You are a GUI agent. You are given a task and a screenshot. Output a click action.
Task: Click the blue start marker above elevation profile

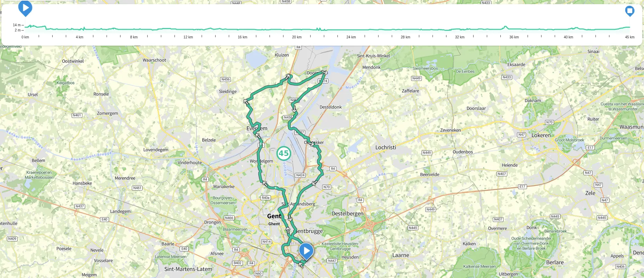coord(25,8)
